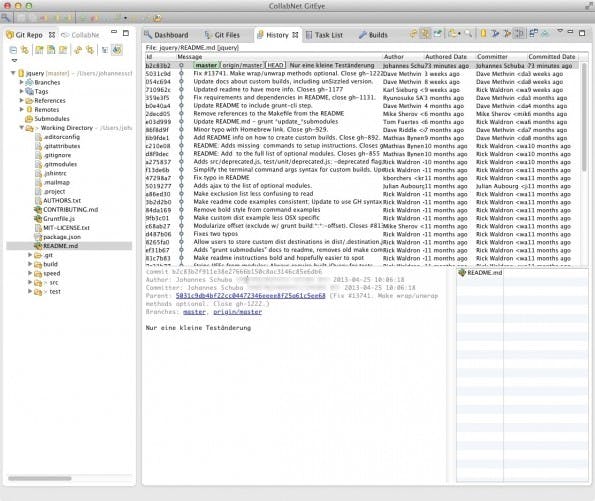Screen dimensions: 595x501
Task: Expand the Tags node
Action: click(22, 91)
